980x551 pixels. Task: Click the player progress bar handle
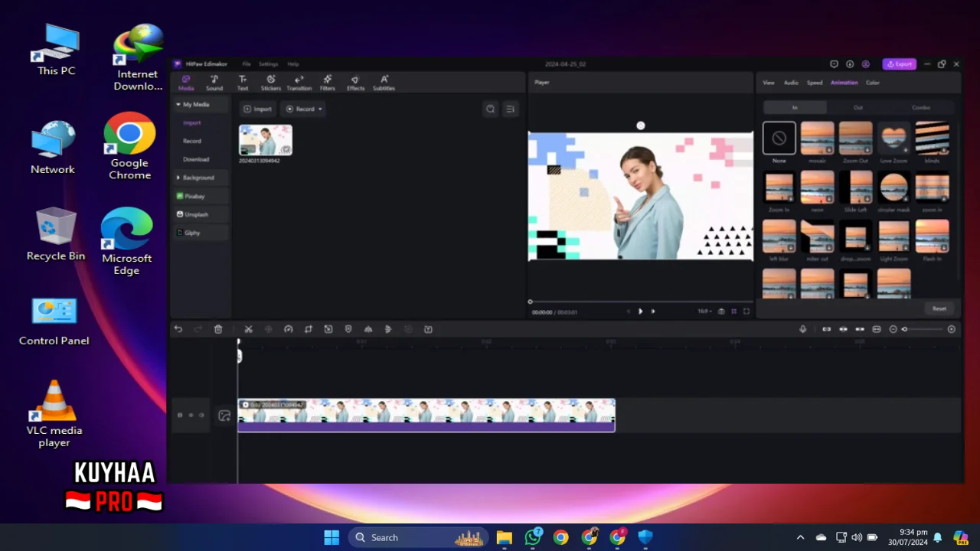tap(530, 302)
